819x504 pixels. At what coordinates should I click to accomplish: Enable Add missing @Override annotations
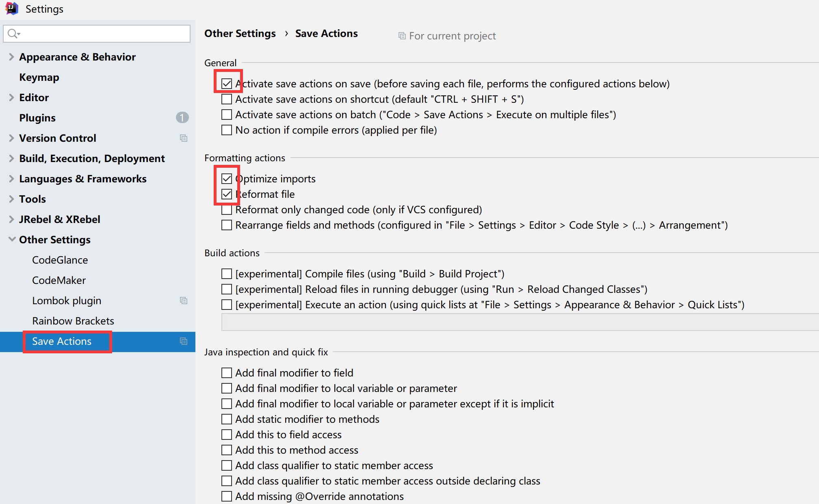(x=227, y=496)
